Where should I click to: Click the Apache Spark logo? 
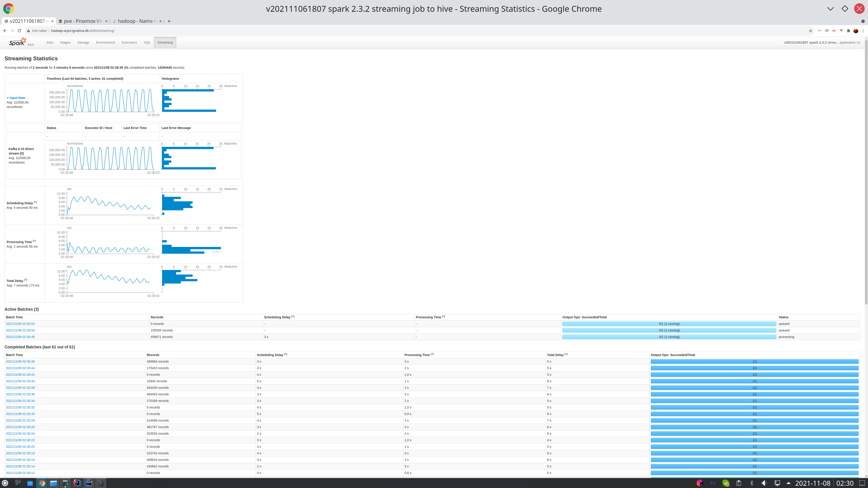click(x=18, y=42)
